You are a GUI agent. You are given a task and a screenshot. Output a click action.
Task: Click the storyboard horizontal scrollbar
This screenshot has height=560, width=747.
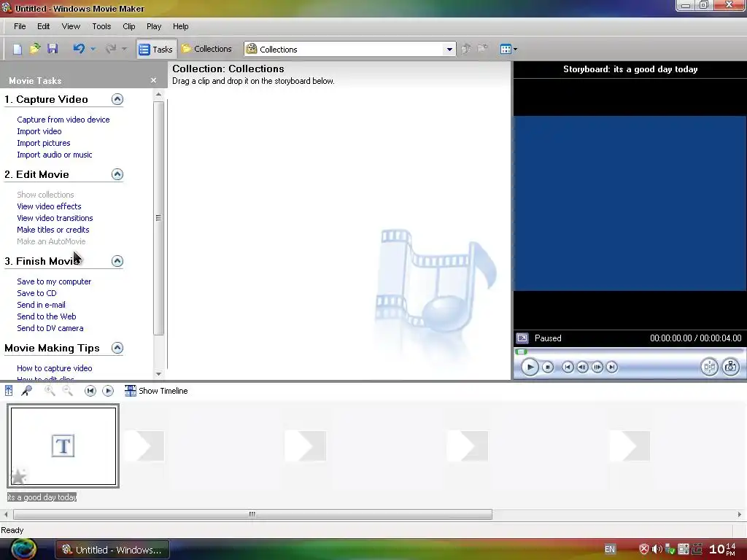point(252,514)
